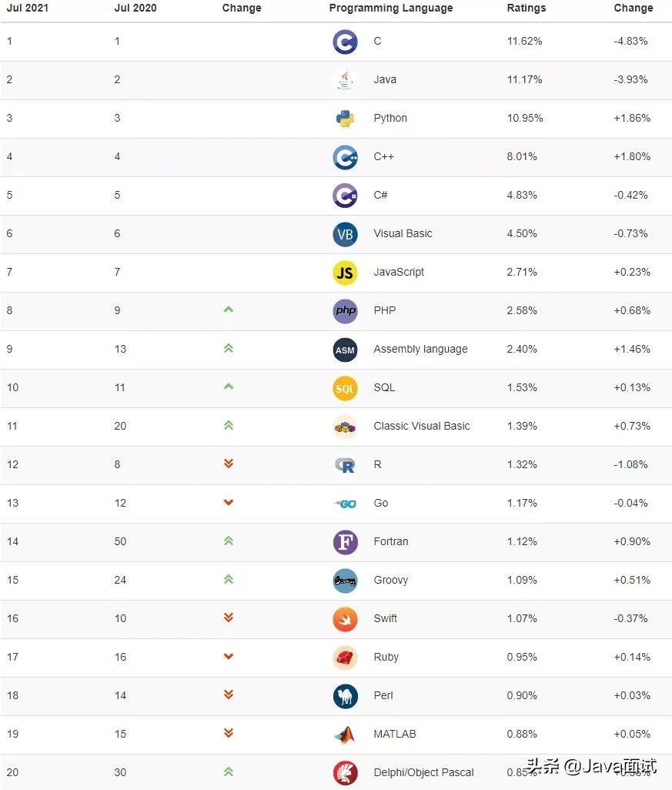Click the PHP logo icon
Image resolution: width=672 pixels, height=790 pixels.
pos(345,311)
